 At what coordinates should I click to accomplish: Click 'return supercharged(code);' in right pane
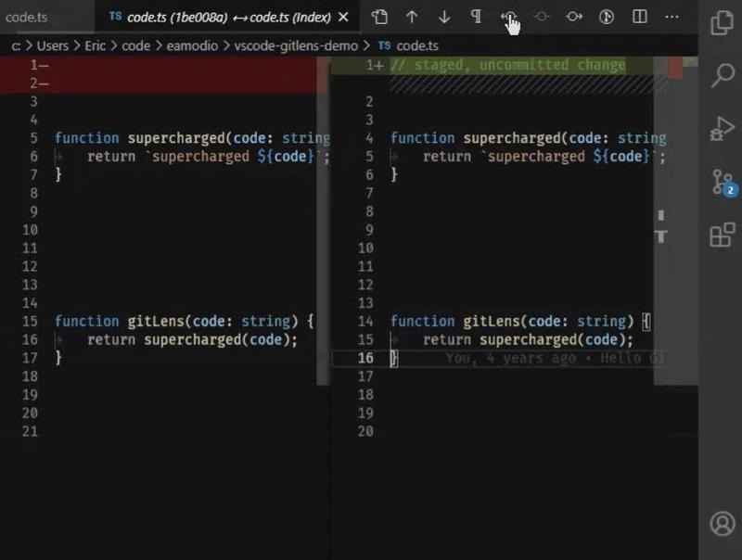(528, 339)
